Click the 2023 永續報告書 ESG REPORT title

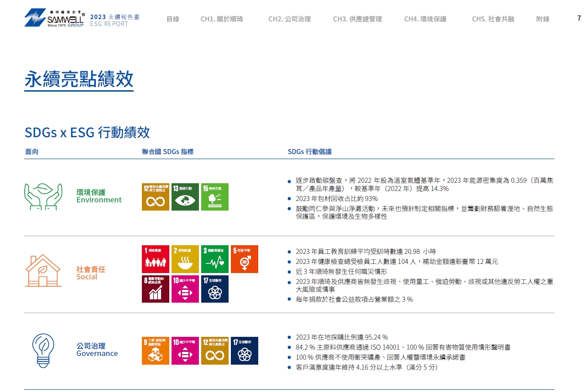pyautogui.click(x=115, y=20)
